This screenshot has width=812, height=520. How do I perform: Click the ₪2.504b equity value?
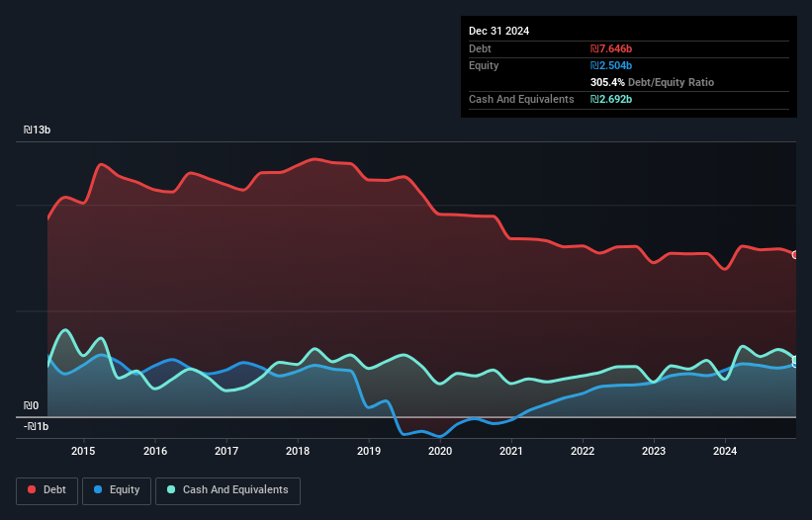(611, 65)
